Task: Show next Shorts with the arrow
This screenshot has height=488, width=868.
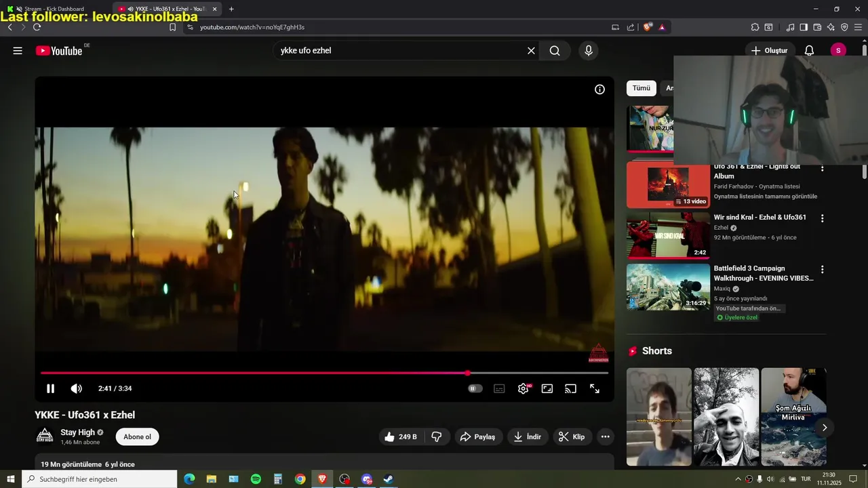Action: (x=824, y=428)
